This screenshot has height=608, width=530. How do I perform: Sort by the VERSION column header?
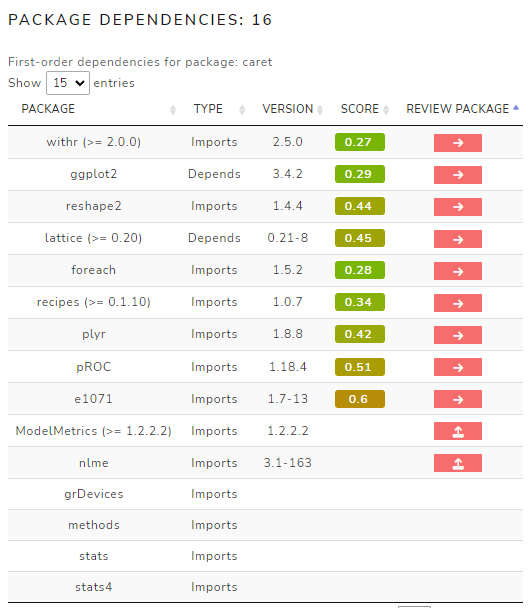(x=288, y=109)
